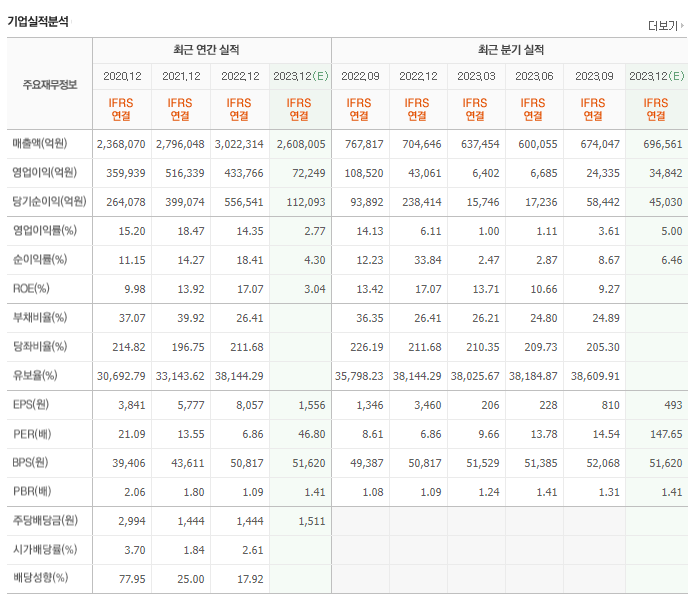Image resolution: width=697 pixels, height=598 pixels.
Task: Click the 최근 연간 실적 header
Action: click(206, 50)
